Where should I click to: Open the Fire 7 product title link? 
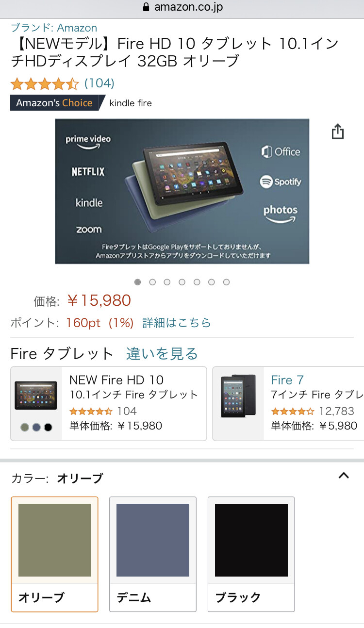(x=287, y=380)
